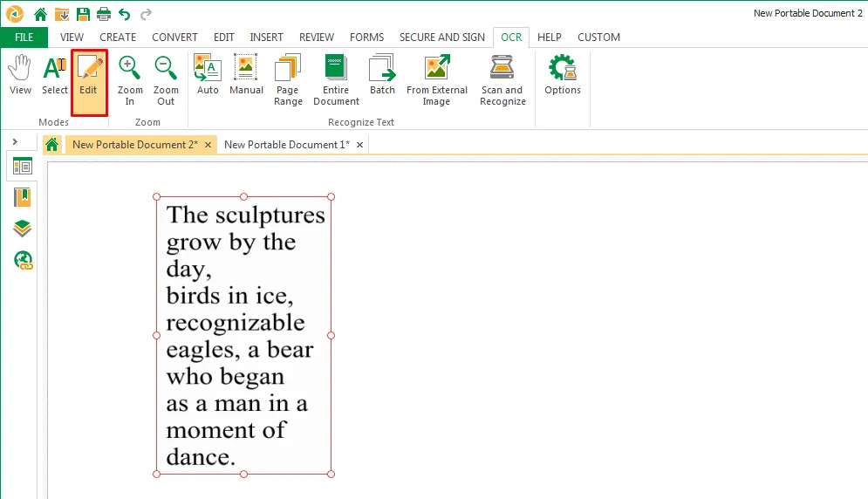Open the FILE menu
Screen dimensions: 868x499
pos(24,38)
